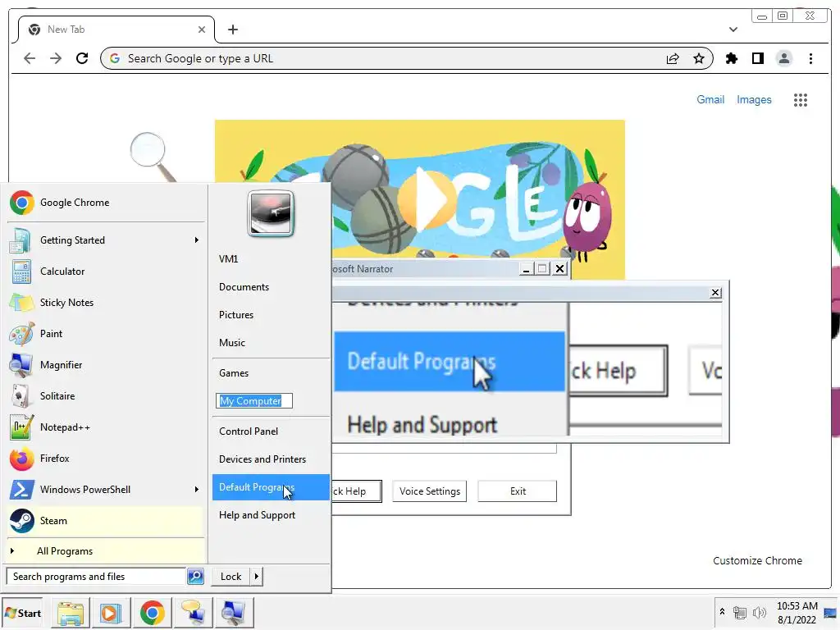Image resolution: width=840 pixels, height=630 pixels.
Task: Click the Search programs and files box
Action: tap(97, 577)
